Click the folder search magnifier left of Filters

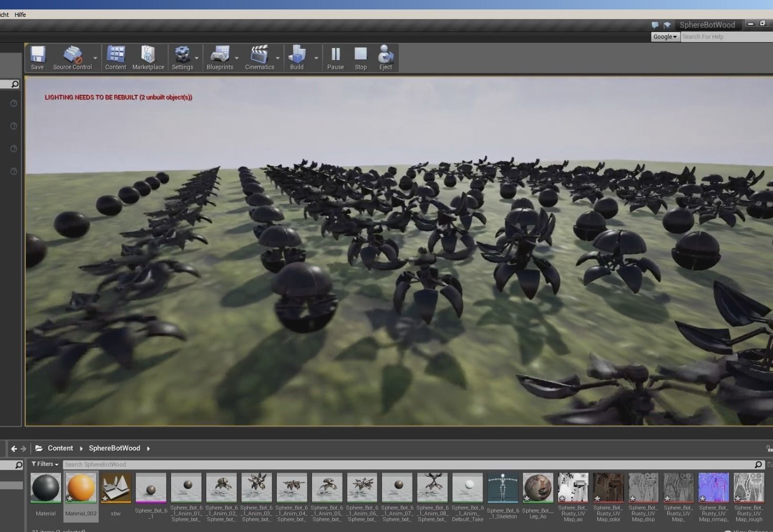click(x=18, y=465)
